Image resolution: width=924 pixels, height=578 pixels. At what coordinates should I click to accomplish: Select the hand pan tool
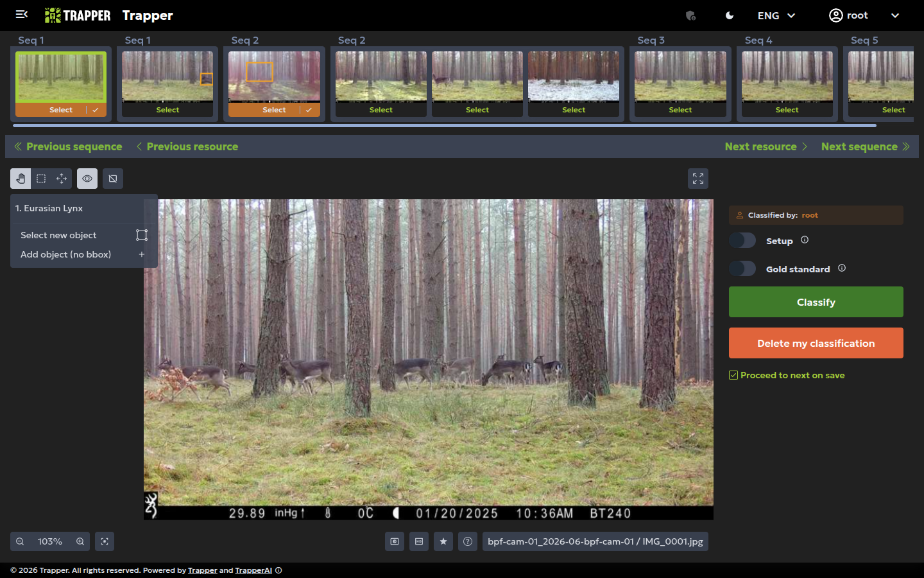tap(21, 179)
